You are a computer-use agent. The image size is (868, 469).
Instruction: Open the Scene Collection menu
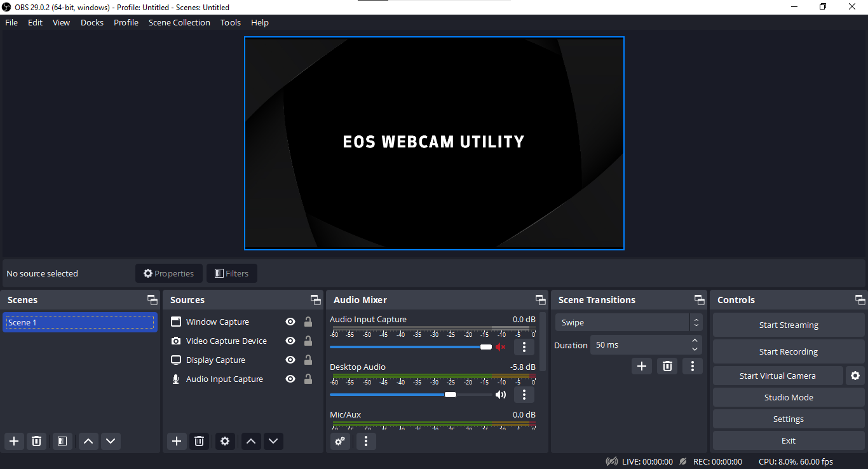pyautogui.click(x=179, y=22)
